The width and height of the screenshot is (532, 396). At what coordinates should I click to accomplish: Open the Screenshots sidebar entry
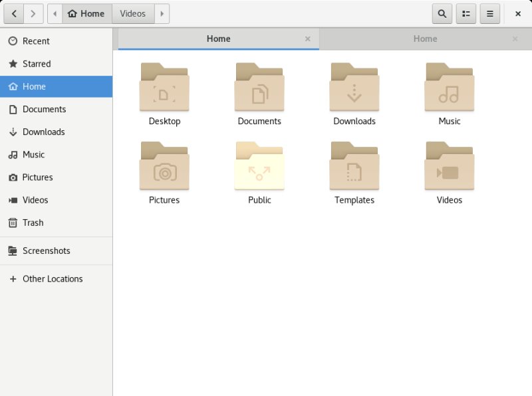[x=47, y=250]
